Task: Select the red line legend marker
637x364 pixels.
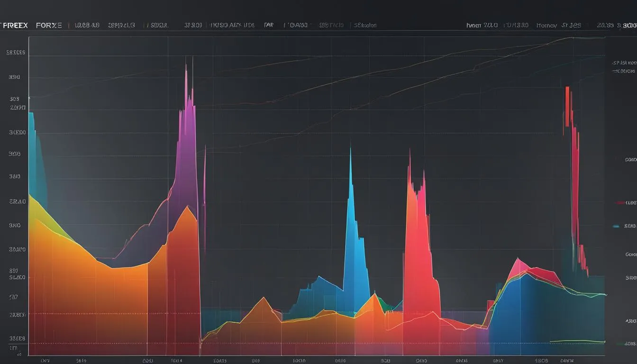Action: coord(620,202)
